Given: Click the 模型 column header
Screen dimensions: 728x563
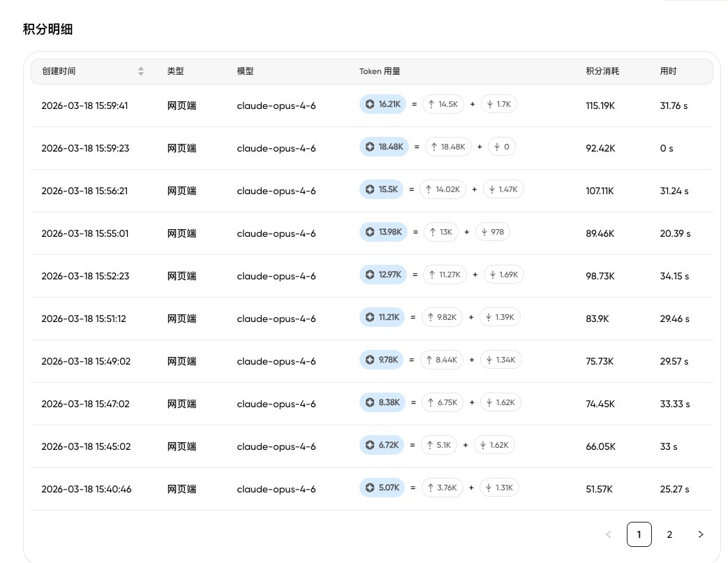Looking at the screenshot, I should click(x=245, y=71).
